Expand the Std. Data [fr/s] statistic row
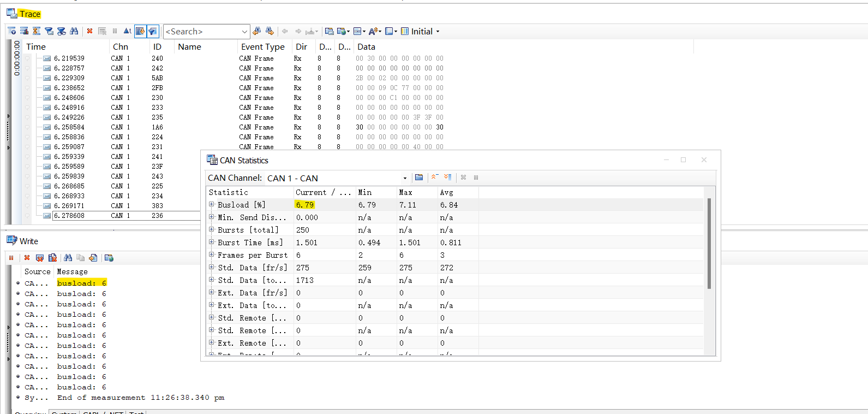The image size is (868, 414). tap(212, 267)
